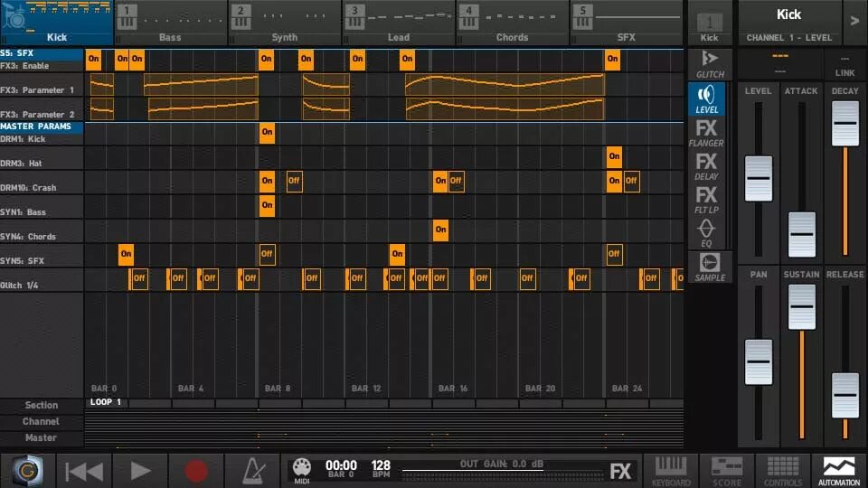Image resolution: width=868 pixels, height=488 pixels.
Task: Select the LOOP 1 section marker
Action: click(106, 402)
